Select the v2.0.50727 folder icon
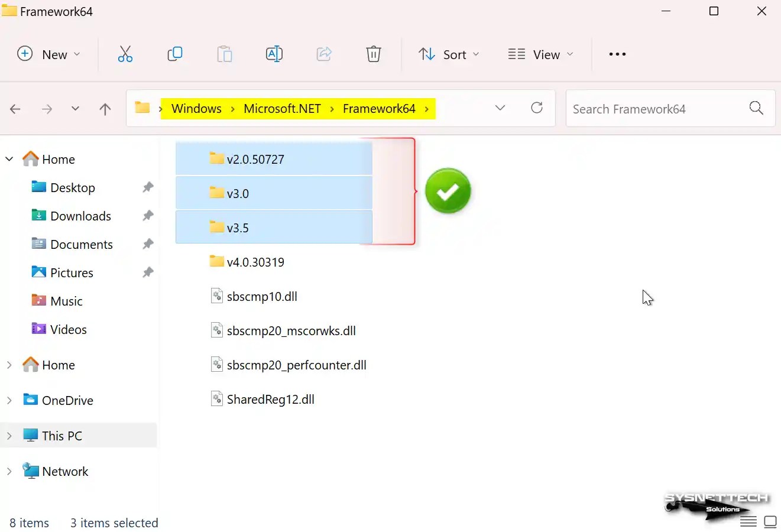The width and height of the screenshot is (781, 532). [x=217, y=158]
